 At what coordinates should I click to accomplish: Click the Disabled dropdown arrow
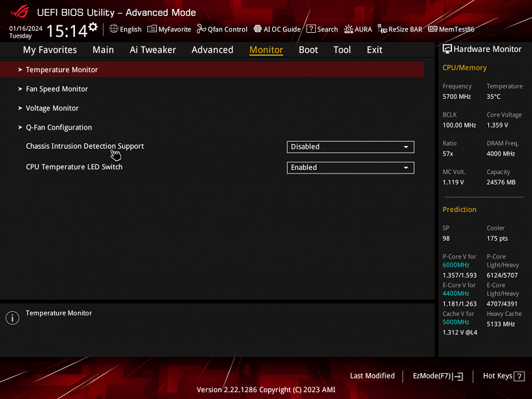point(406,147)
